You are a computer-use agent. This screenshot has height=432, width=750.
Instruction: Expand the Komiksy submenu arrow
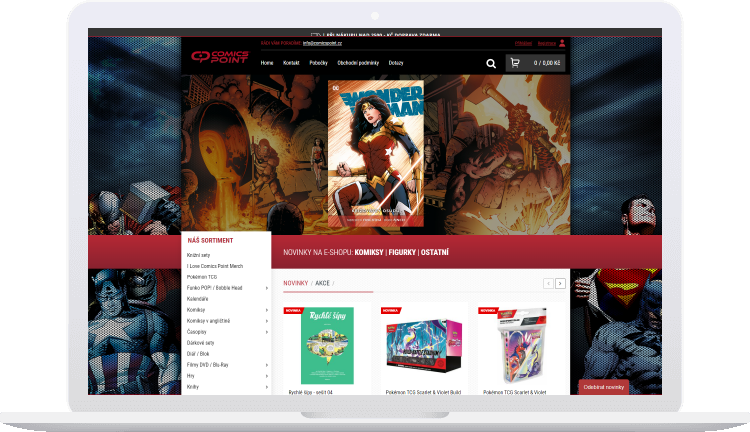[266, 310]
